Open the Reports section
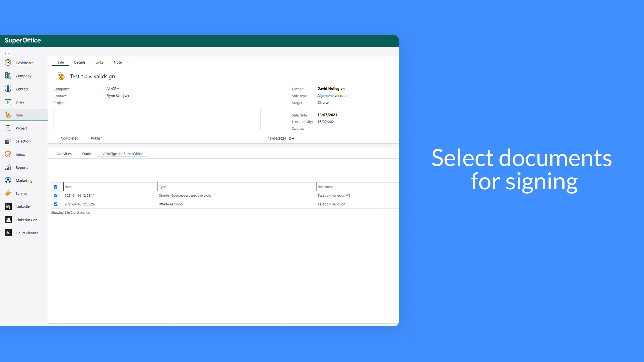Screen dimensions: 644x362 tap(22, 167)
